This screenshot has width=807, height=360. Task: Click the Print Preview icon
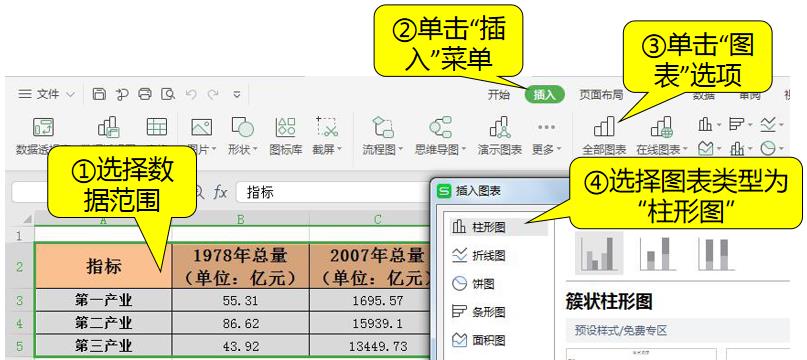tap(168, 94)
